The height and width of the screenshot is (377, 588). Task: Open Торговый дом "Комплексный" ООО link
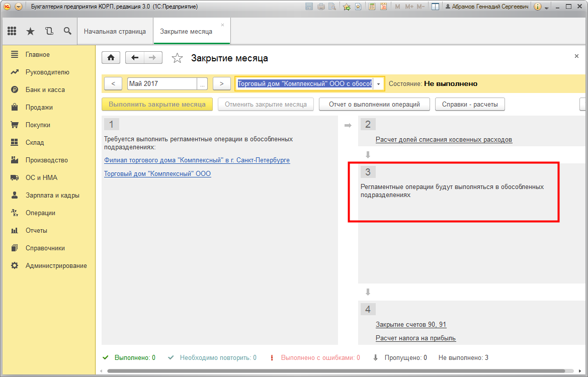[157, 173]
